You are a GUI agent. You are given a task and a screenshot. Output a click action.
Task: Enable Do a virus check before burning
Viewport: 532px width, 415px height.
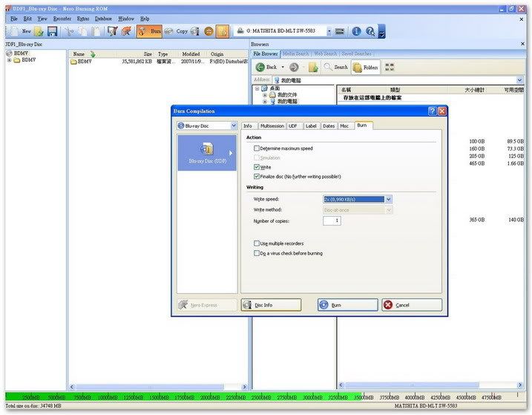pos(257,253)
